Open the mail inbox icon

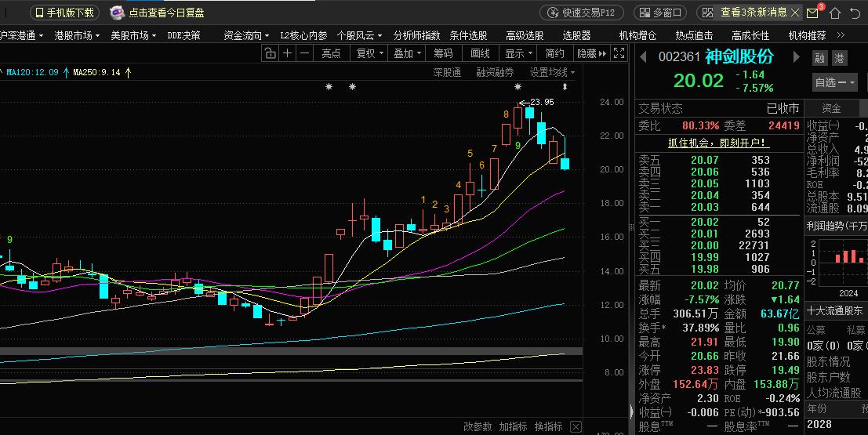coord(812,13)
